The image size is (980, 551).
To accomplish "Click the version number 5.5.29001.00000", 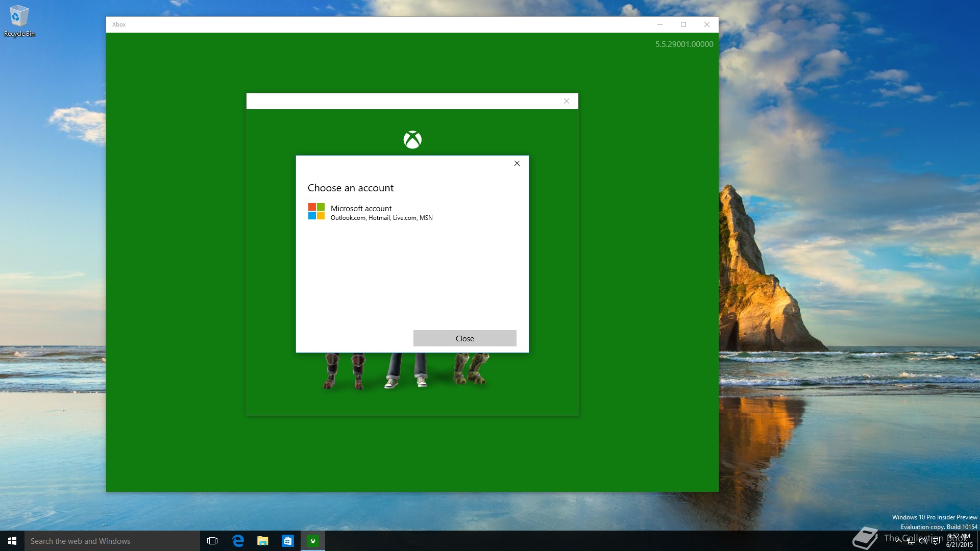I will pos(684,44).
